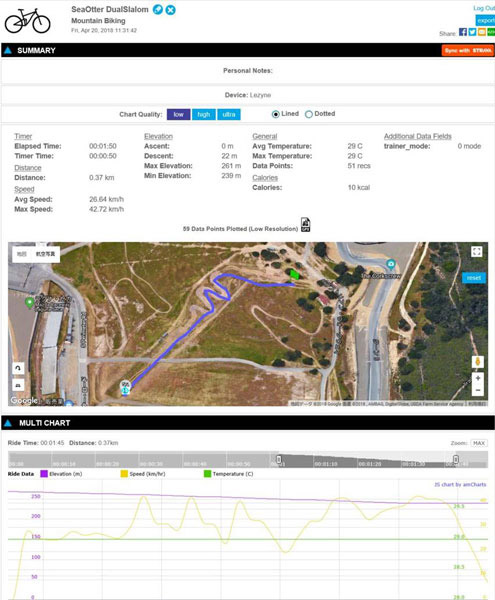495x600 pixels.
Task: Zoom in on the map
Action: click(x=478, y=378)
